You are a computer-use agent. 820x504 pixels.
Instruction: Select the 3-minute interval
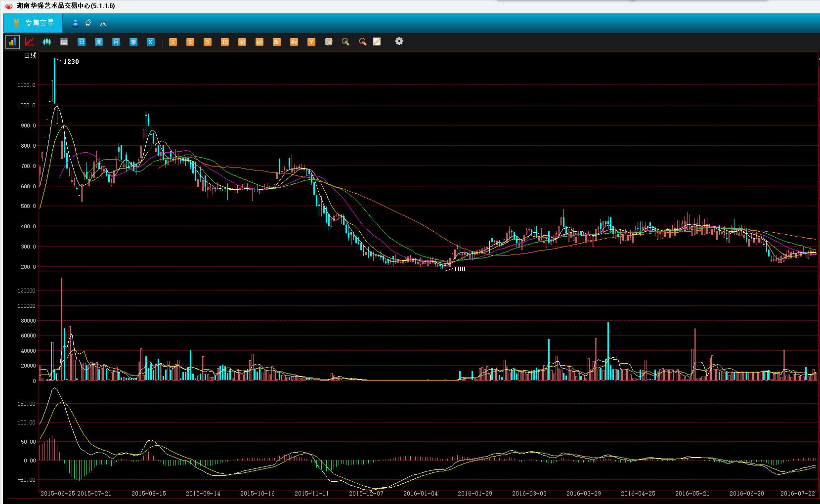190,42
